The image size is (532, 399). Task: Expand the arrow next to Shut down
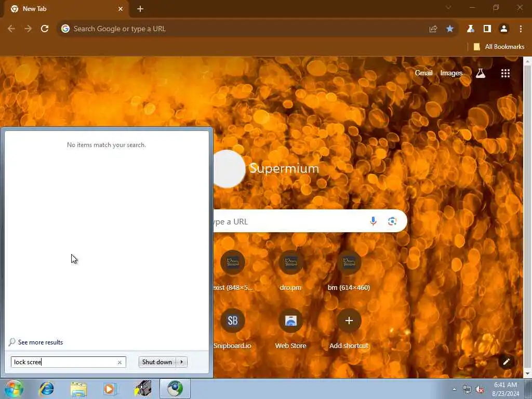(181, 362)
